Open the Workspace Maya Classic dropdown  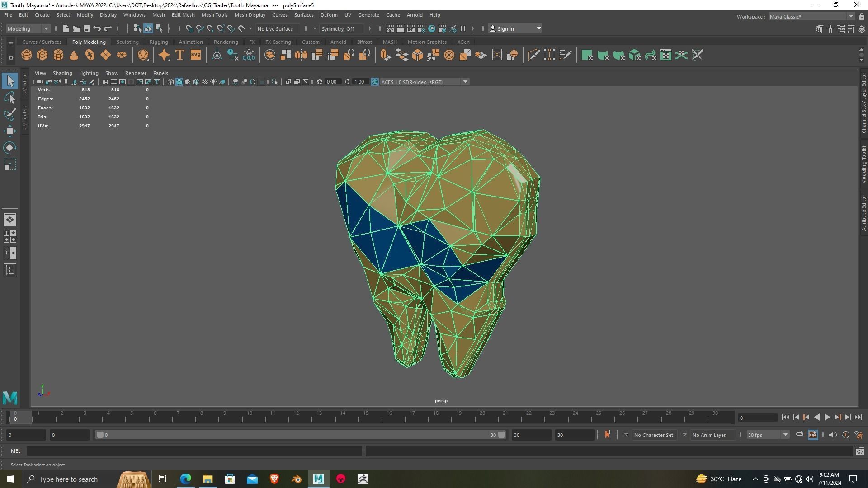click(x=811, y=17)
